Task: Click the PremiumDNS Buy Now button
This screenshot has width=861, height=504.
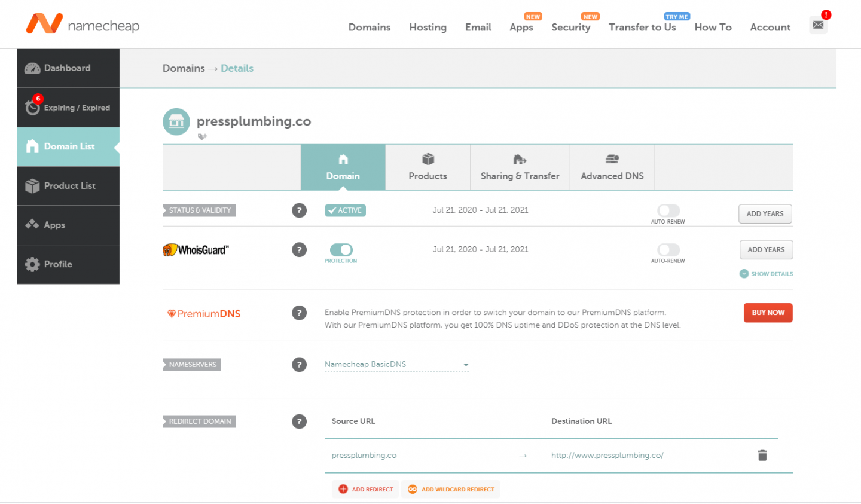Action: pos(768,313)
